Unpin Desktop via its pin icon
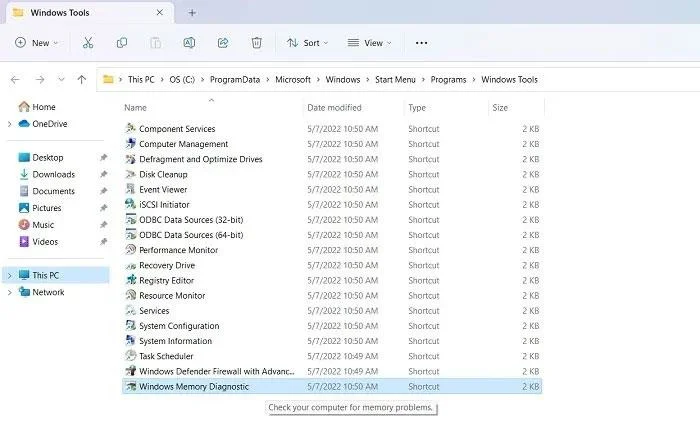This screenshot has height=426, width=700. (x=104, y=158)
